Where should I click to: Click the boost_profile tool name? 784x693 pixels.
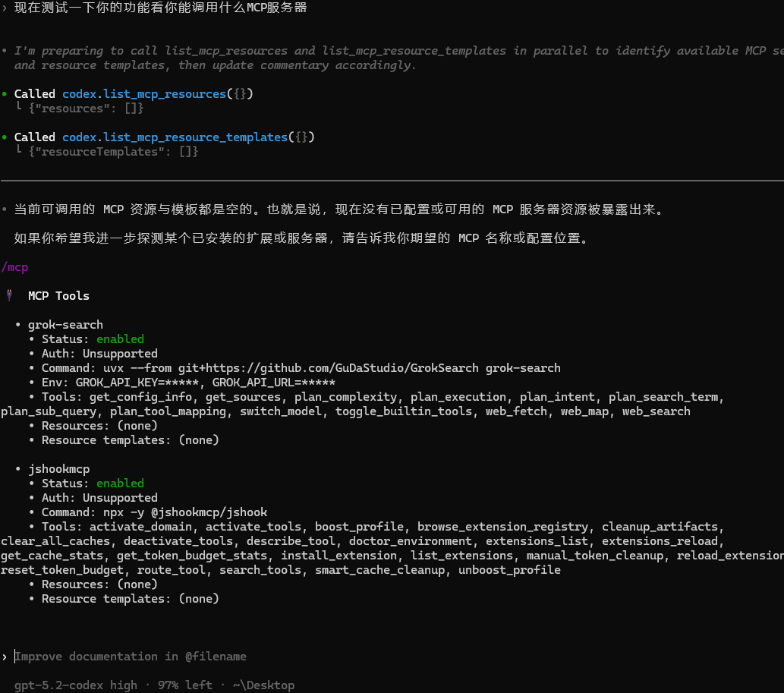coord(359,527)
